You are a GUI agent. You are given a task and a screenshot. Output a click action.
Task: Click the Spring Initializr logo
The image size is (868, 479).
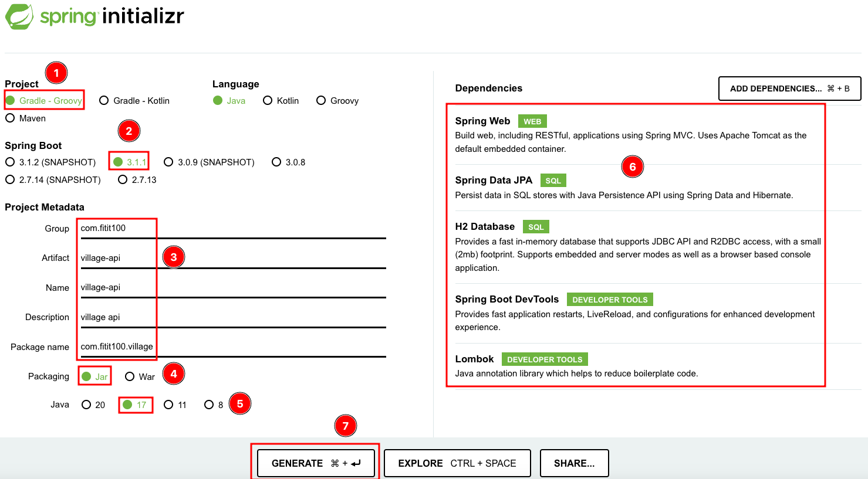coord(94,16)
